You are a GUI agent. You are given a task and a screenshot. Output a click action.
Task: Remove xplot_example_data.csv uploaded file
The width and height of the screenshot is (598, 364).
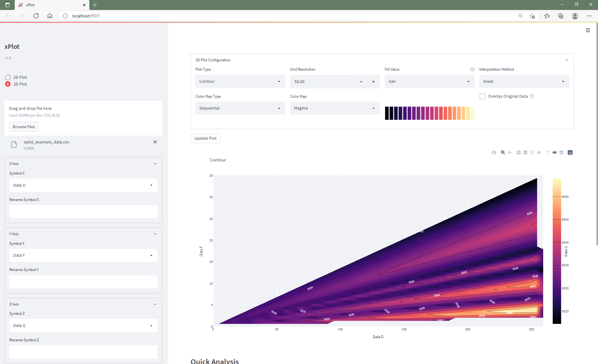[155, 142]
